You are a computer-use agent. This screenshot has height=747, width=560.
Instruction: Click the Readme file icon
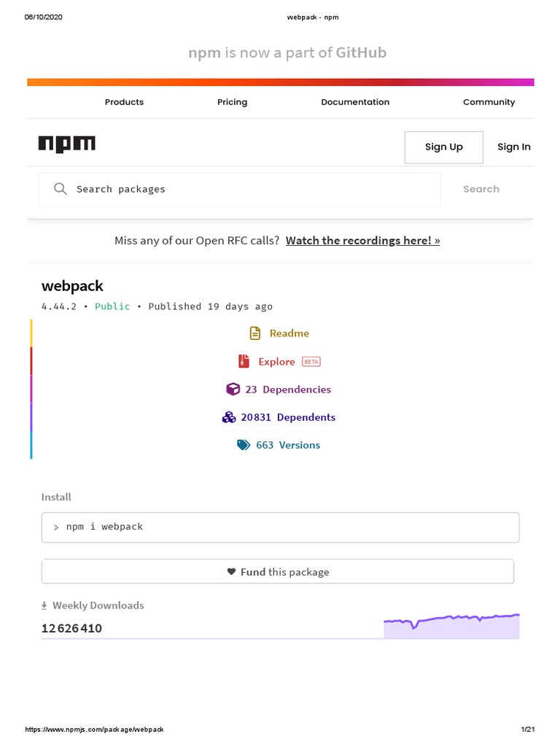255,333
